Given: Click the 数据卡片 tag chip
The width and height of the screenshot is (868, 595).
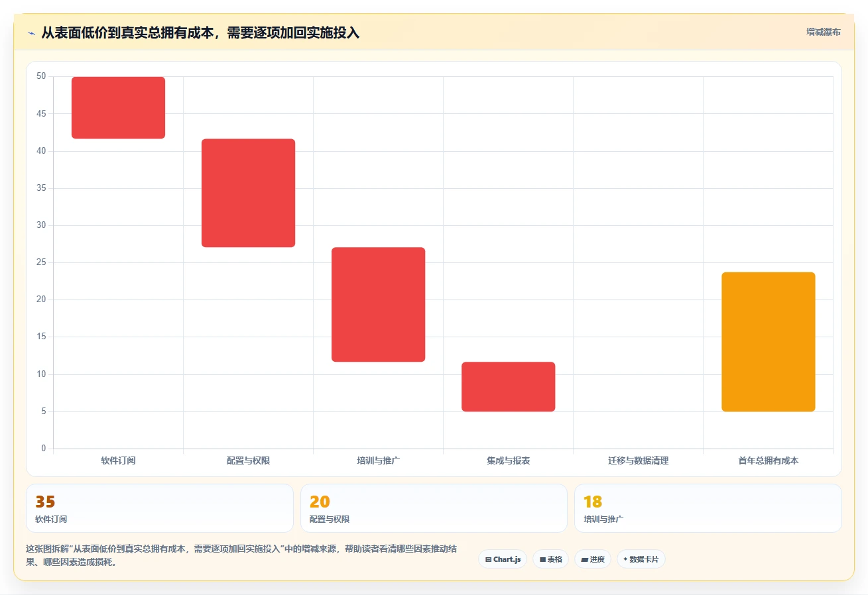Looking at the screenshot, I should [x=641, y=559].
